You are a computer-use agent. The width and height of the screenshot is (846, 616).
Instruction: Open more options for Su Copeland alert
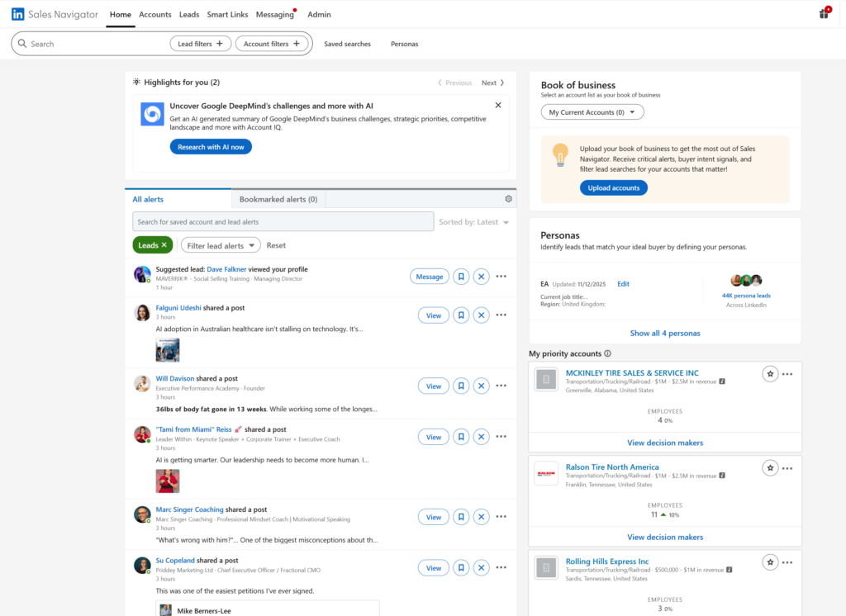pos(501,567)
